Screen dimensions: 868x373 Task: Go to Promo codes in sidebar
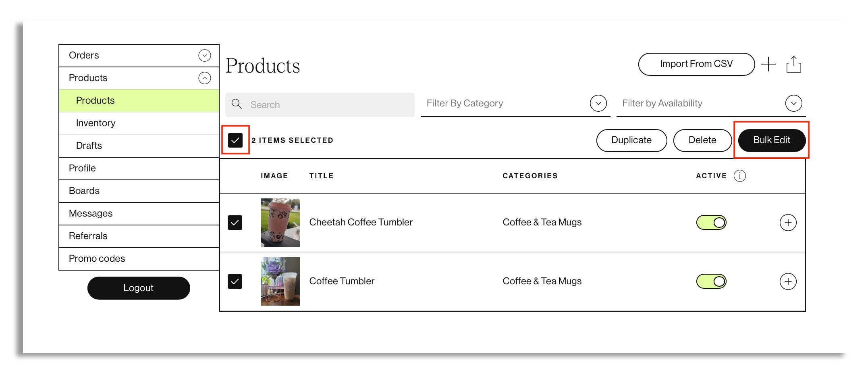click(97, 258)
